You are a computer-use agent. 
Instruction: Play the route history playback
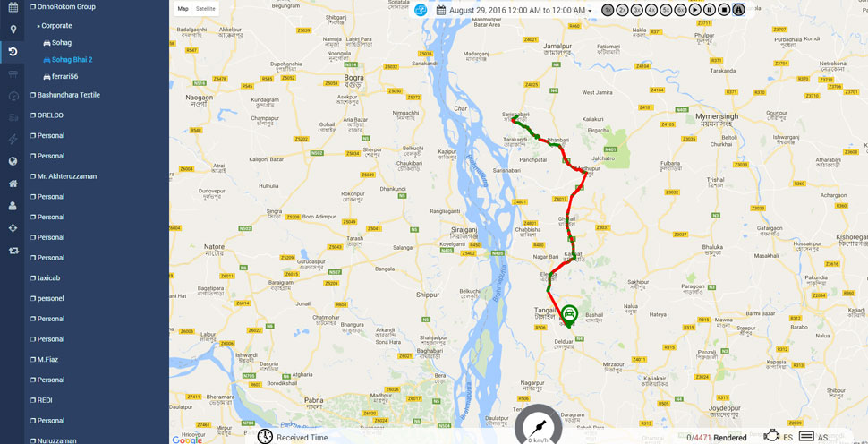(694, 10)
